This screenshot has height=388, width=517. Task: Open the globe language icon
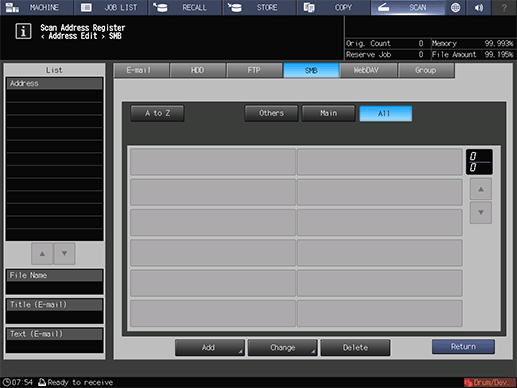click(456, 7)
